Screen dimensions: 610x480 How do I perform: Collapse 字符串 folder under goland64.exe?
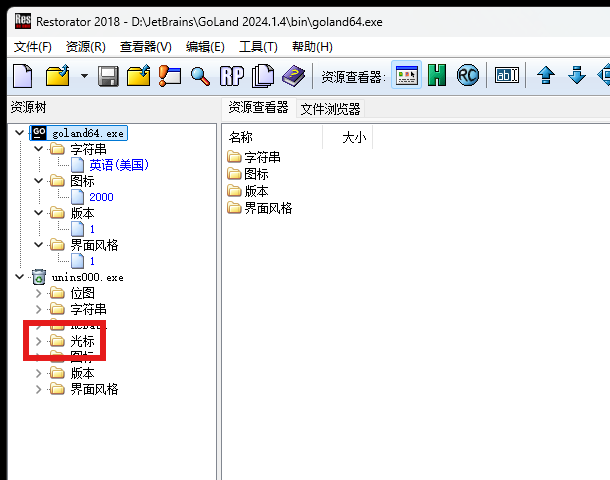pyautogui.click(x=39, y=149)
